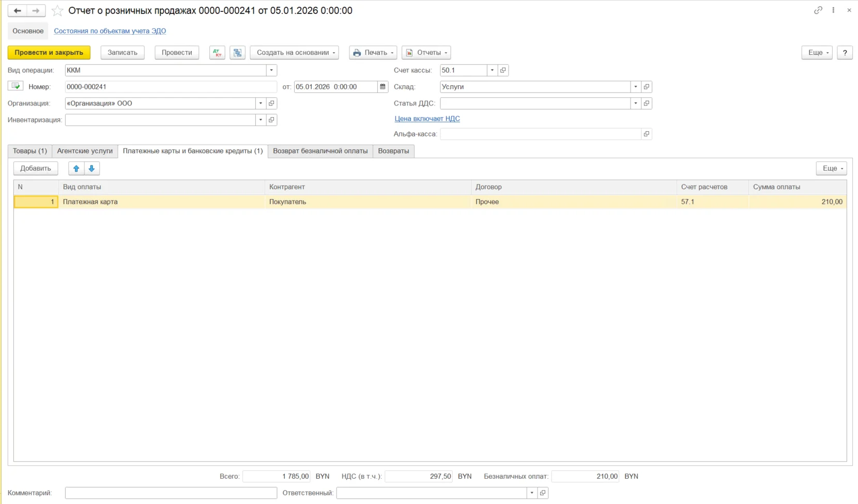
Task: Expand Ответственный dropdown arrow
Action: 532,493
